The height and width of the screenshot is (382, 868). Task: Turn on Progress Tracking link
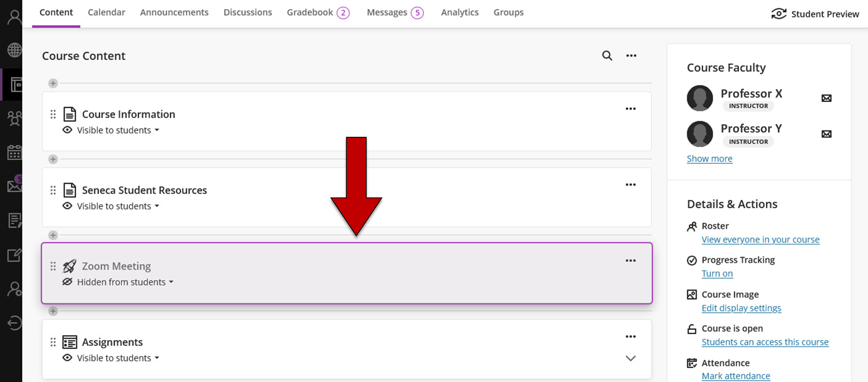717,274
